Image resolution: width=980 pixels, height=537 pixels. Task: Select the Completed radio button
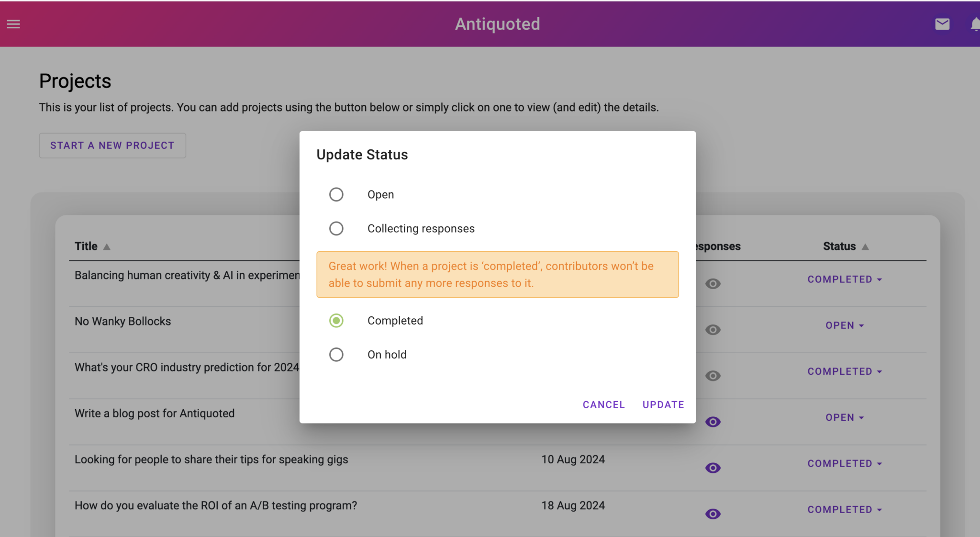point(336,320)
